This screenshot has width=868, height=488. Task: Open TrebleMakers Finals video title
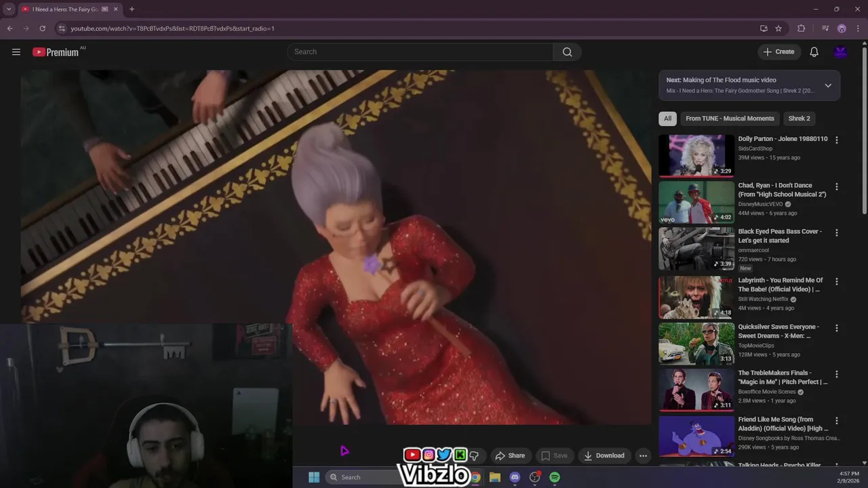click(783, 378)
